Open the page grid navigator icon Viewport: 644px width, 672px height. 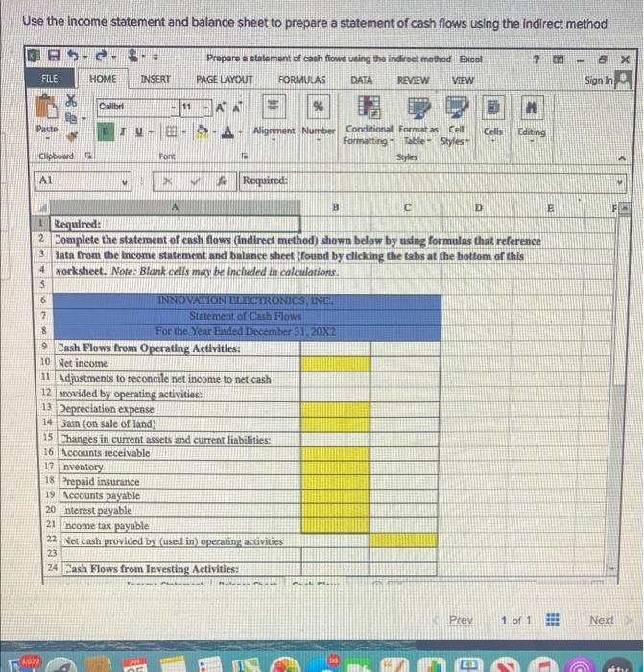552,620
